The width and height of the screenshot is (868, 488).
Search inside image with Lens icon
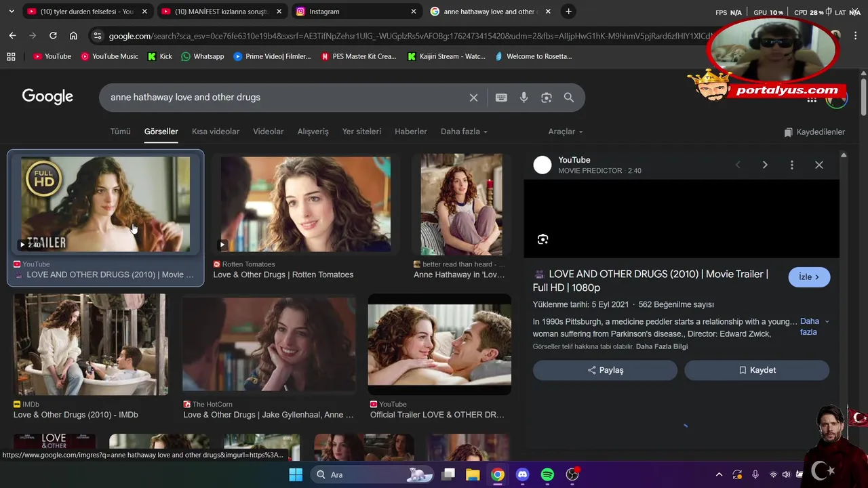[542, 239]
